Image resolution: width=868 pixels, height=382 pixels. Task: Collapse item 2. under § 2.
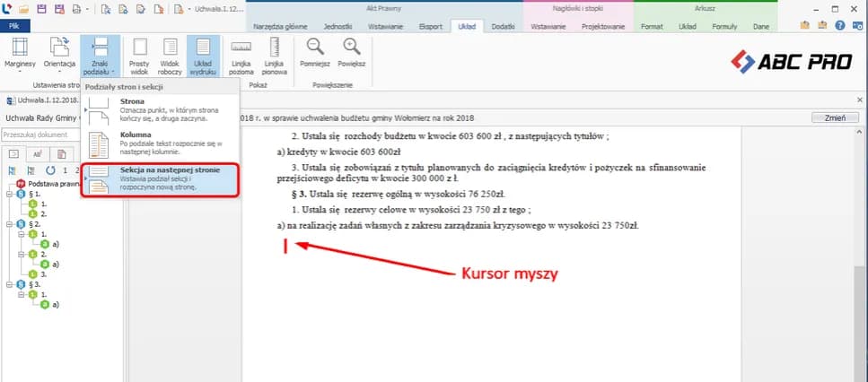(x=21, y=255)
